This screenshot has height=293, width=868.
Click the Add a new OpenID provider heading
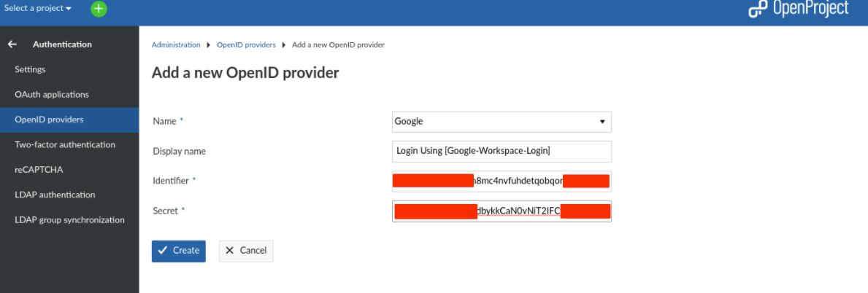click(x=245, y=73)
